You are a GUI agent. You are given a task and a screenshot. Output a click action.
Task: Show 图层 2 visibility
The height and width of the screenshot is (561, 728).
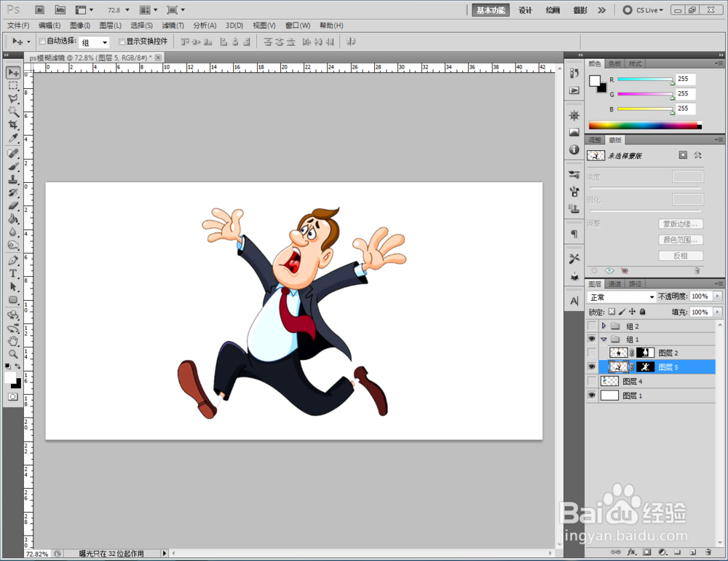pyautogui.click(x=592, y=353)
